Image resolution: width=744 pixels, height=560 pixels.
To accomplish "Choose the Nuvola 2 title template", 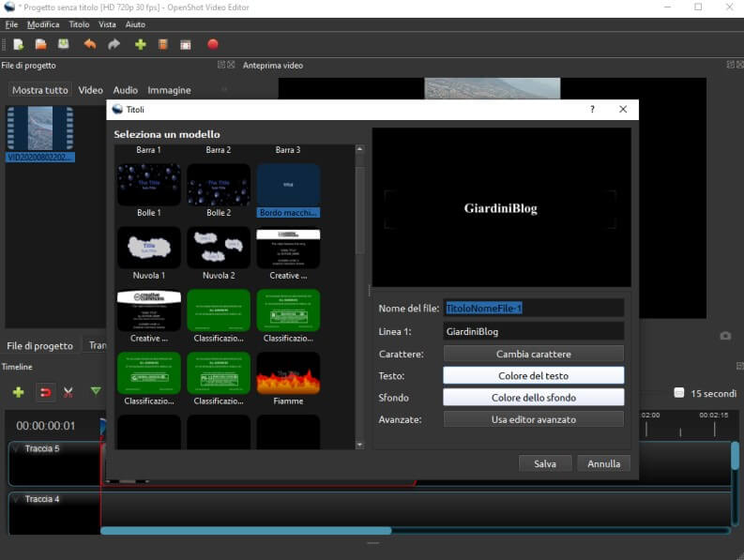I will [219, 253].
